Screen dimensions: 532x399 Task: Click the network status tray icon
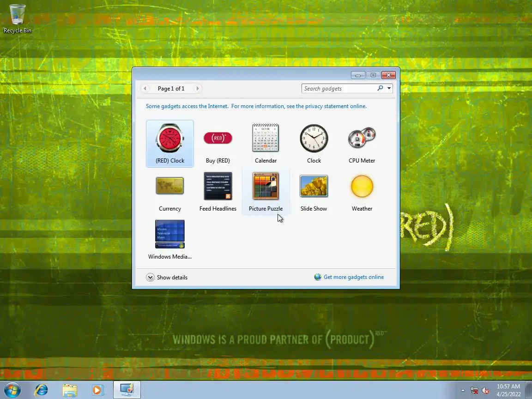tap(474, 391)
